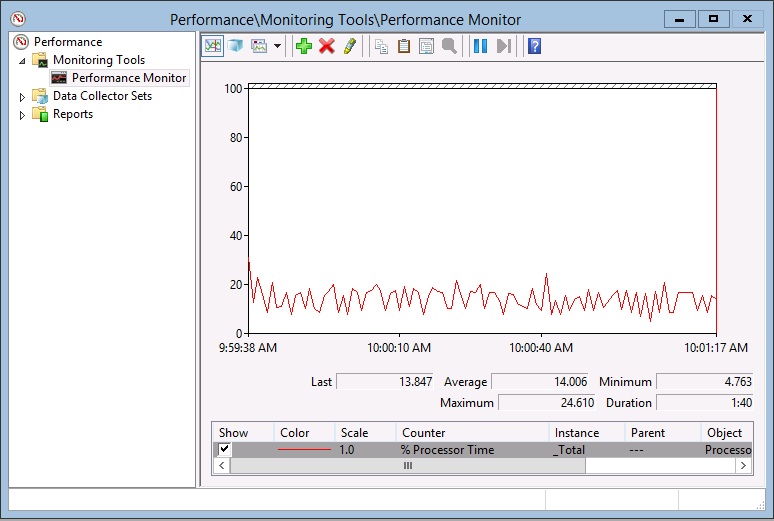Expand the Data Collector Sets node
Viewport: 774px width, 521px height.
(x=23, y=97)
